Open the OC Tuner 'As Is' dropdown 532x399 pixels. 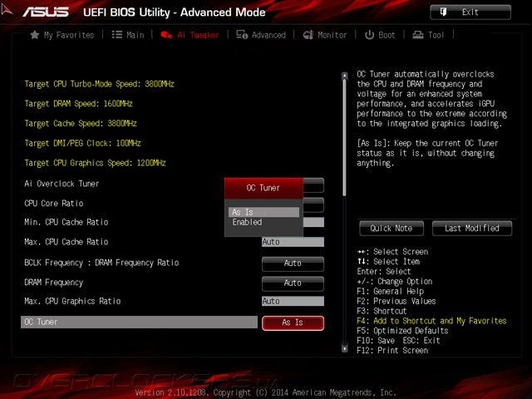tap(293, 323)
